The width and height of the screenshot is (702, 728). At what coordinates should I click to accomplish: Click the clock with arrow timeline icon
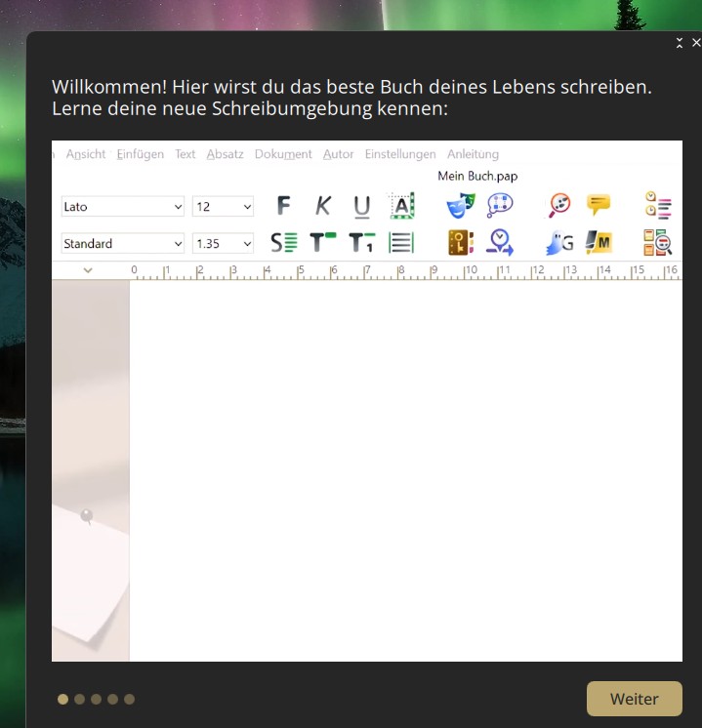coord(501,242)
